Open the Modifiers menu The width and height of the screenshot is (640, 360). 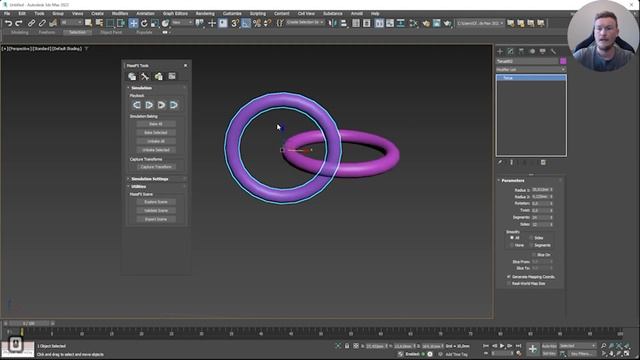(120, 13)
